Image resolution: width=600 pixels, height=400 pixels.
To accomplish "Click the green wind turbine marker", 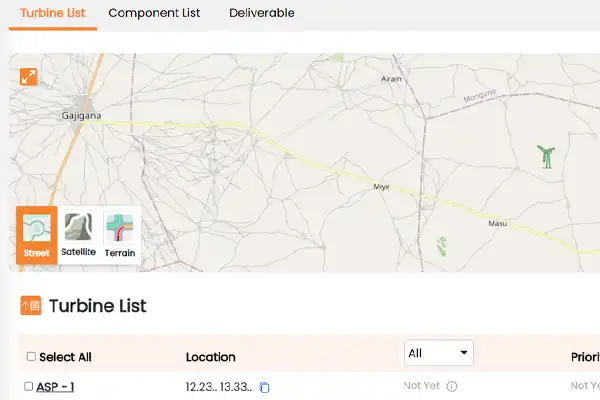I will pos(546,156).
